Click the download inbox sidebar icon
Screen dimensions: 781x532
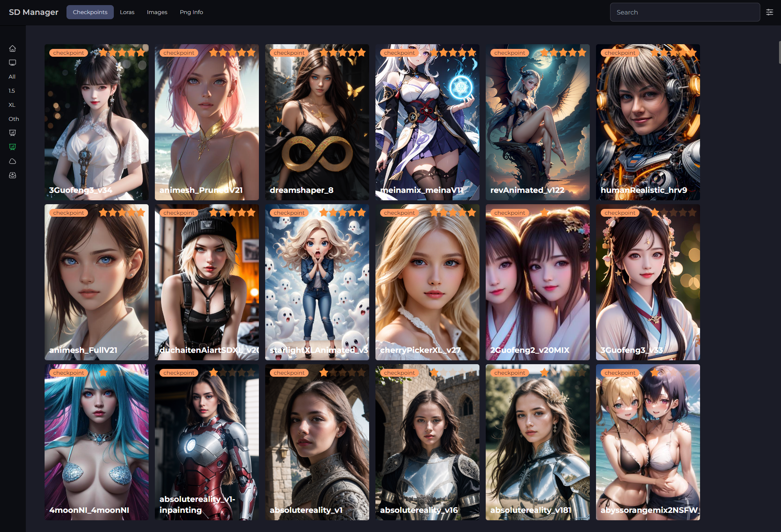coord(13,175)
